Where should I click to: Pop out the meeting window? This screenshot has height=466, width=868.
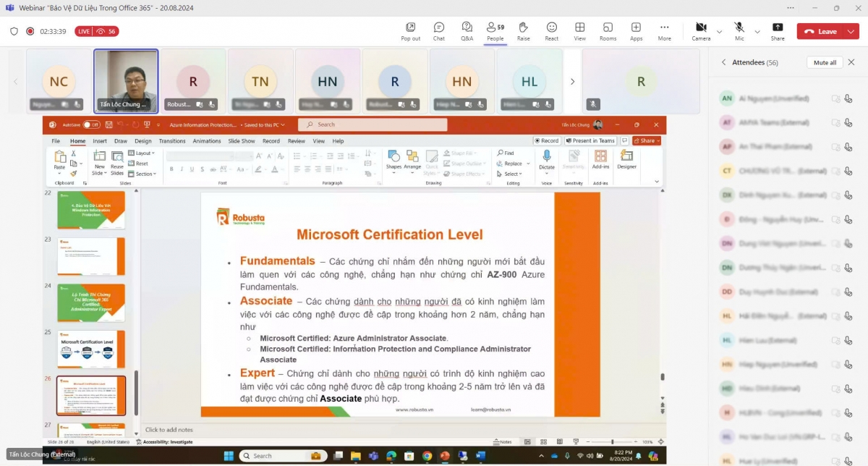point(411,31)
